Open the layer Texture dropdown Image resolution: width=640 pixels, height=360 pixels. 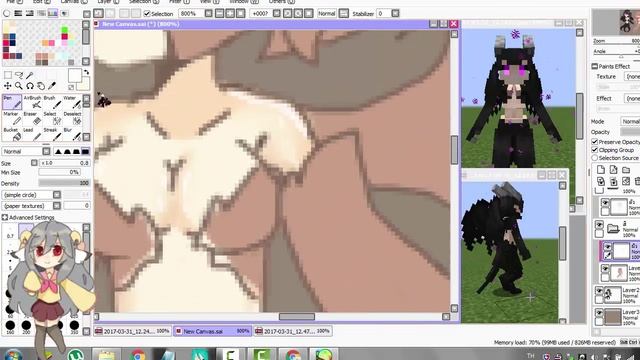point(632,76)
